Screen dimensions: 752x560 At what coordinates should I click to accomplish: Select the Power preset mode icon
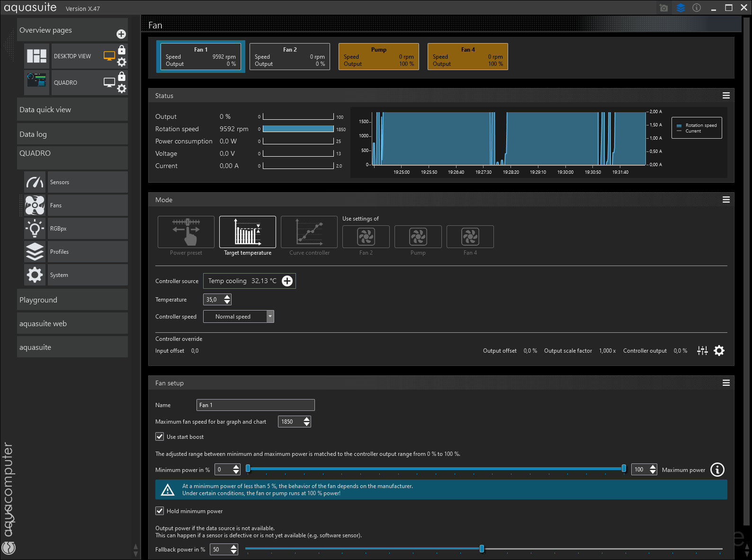click(186, 232)
